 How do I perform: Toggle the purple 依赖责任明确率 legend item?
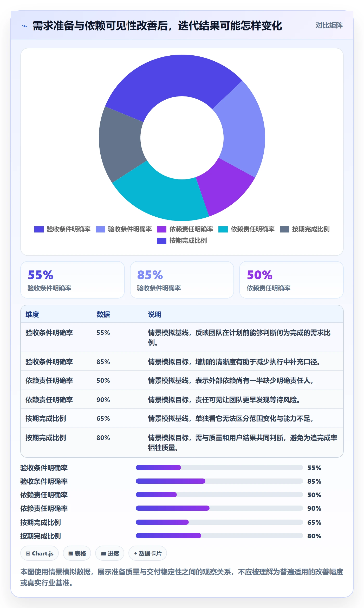click(185, 229)
